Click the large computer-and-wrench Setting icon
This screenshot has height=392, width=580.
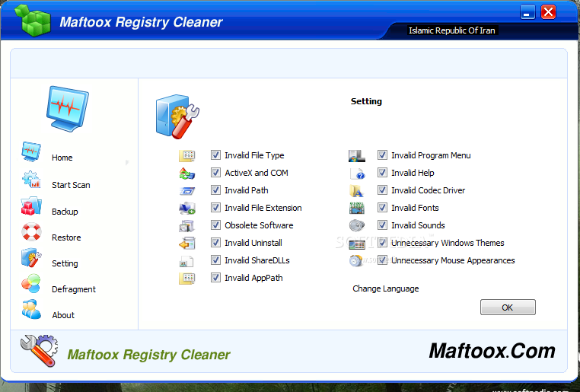click(177, 116)
